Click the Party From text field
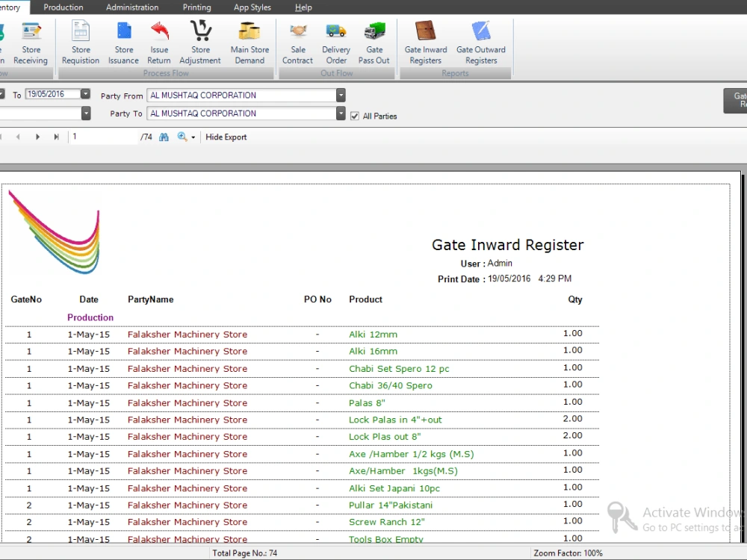The height and width of the screenshot is (560, 747). click(x=241, y=96)
